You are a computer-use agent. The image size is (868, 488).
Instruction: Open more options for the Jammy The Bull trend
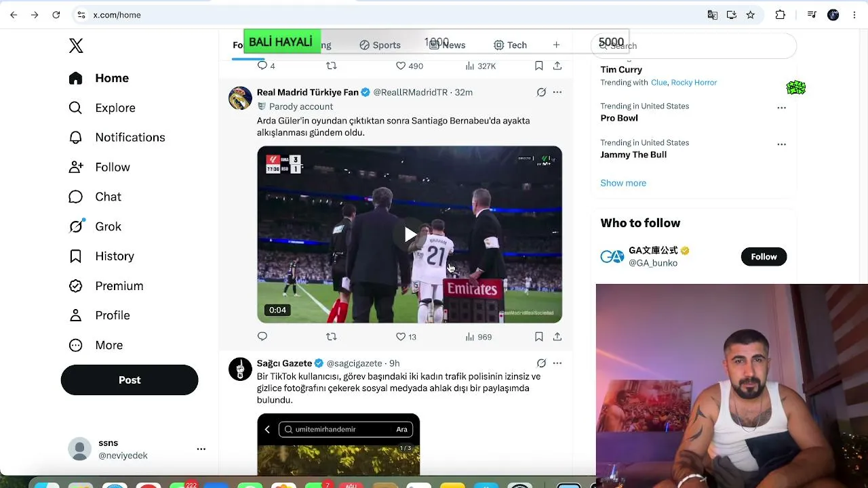pyautogui.click(x=781, y=144)
